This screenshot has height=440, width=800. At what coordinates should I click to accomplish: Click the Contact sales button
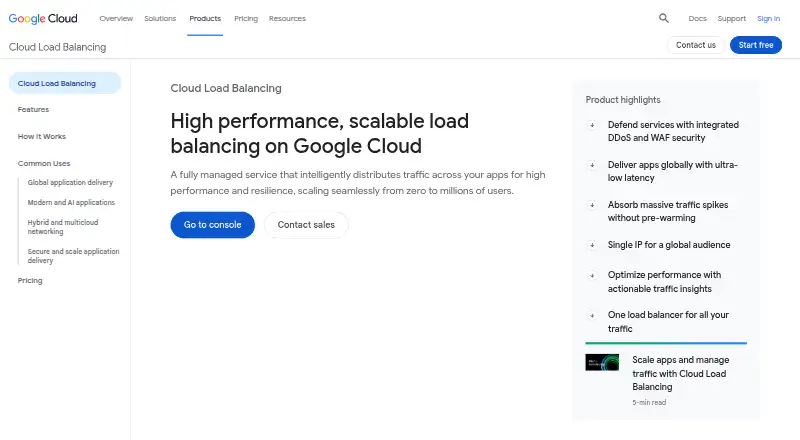[306, 225]
